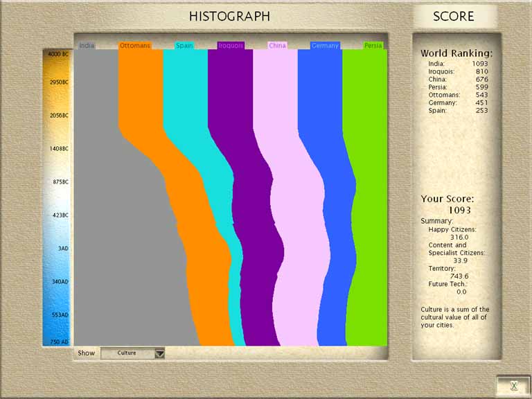Select the Persia label above the graph
Screen dimensions: 532x399
click(x=373, y=46)
